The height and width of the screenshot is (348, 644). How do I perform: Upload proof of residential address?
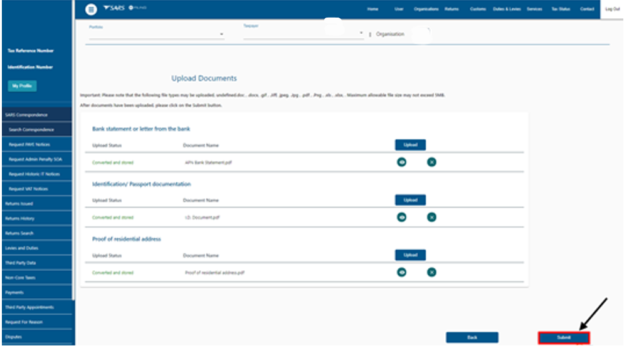point(410,255)
